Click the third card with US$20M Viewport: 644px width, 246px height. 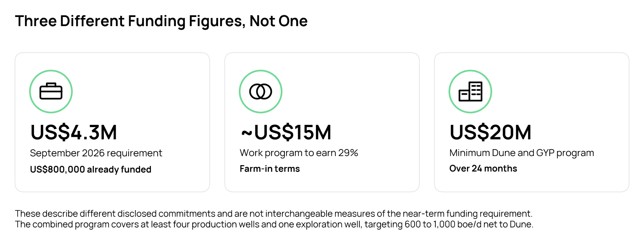(x=532, y=122)
